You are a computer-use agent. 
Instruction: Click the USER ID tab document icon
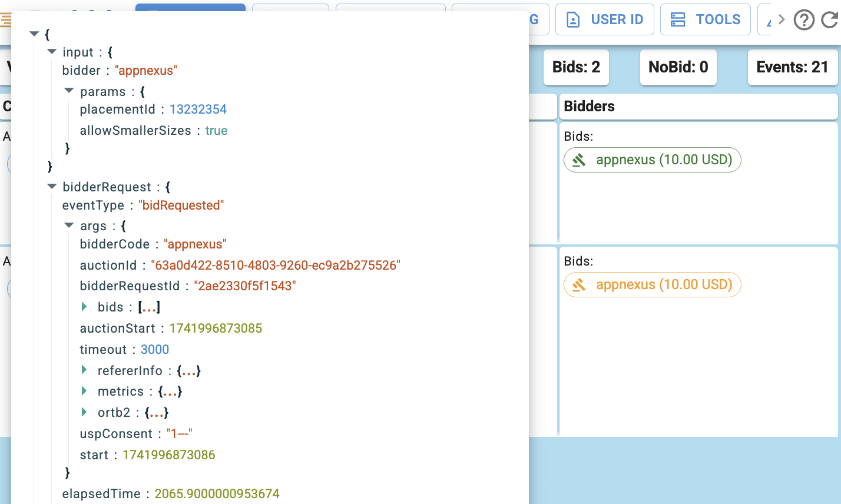click(573, 20)
